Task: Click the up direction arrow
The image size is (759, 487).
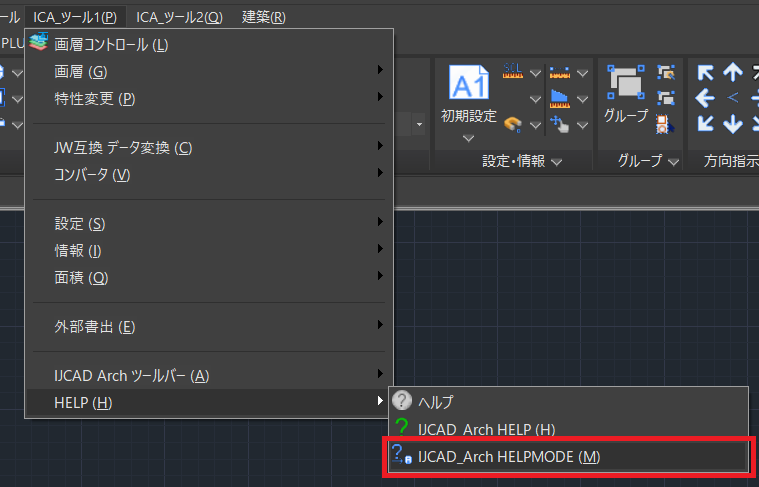Action: (x=733, y=73)
